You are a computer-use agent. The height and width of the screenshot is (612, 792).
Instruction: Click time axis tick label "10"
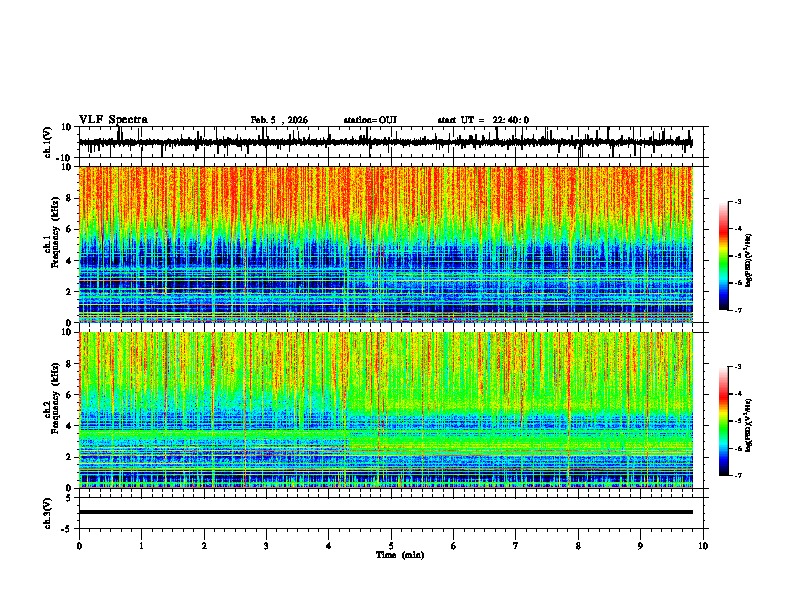pos(703,546)
